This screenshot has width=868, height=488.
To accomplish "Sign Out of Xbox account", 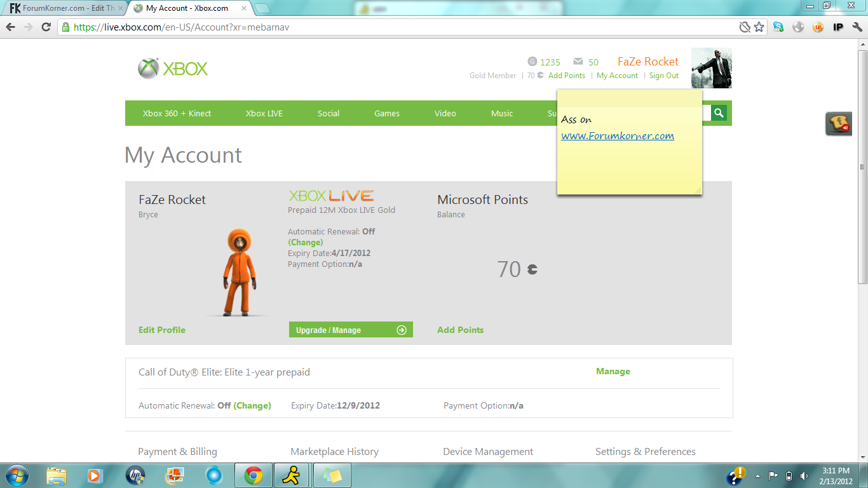I will pos(664,76).
